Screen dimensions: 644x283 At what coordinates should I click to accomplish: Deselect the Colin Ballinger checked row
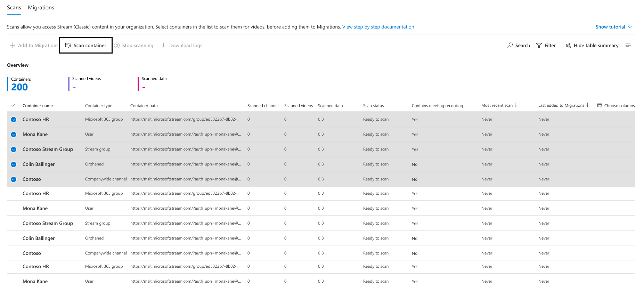pos(14,164)
